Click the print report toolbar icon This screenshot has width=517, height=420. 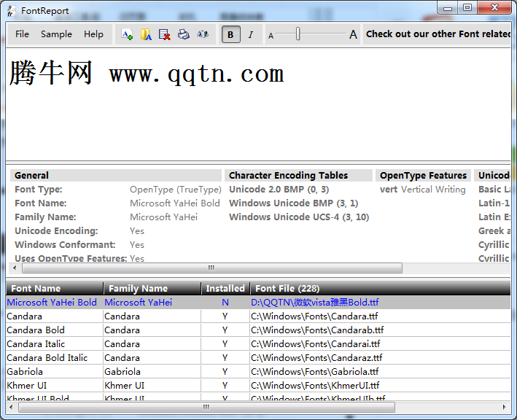(184, 34)
